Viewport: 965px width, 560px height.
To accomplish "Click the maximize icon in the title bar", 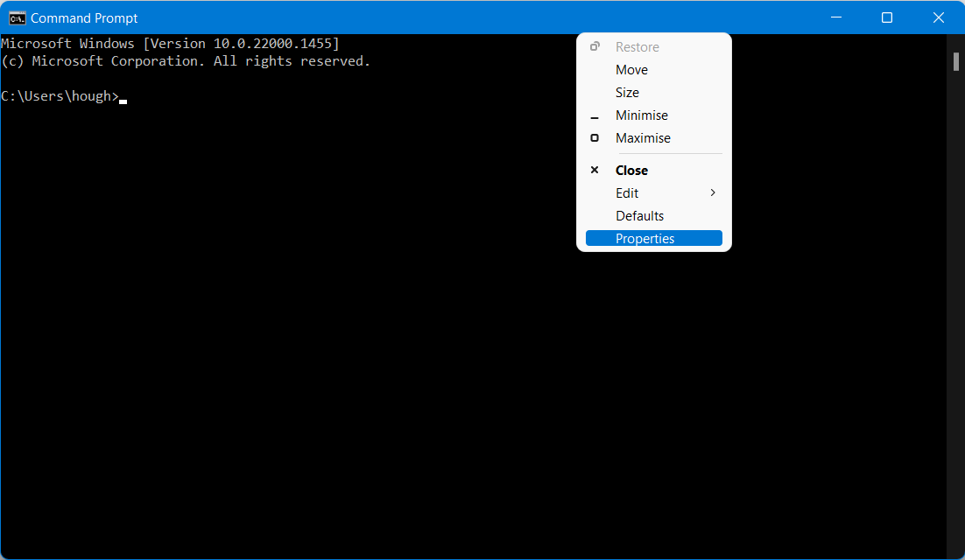I will pos(887,17).
